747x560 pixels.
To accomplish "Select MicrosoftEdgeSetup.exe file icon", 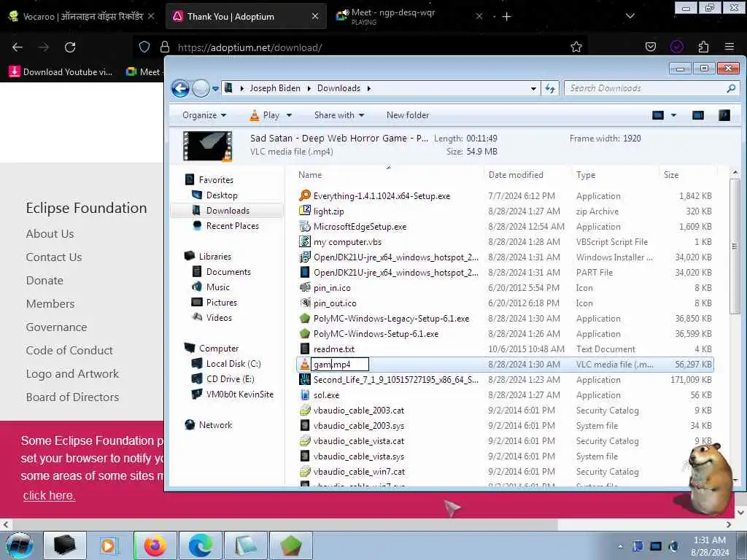I will click(305, 227).
